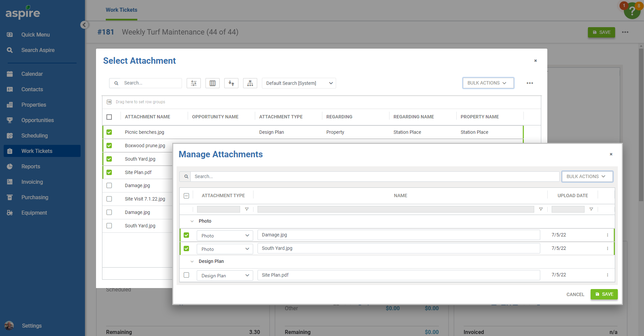Open the column chooser icon

click(212, 83)
